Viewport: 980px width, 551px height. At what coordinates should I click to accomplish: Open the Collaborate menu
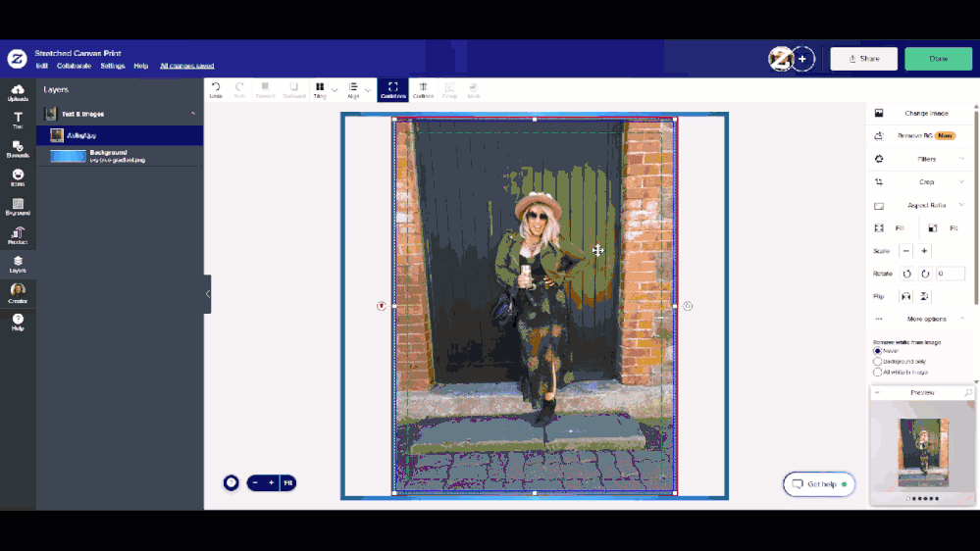(74, 66)
